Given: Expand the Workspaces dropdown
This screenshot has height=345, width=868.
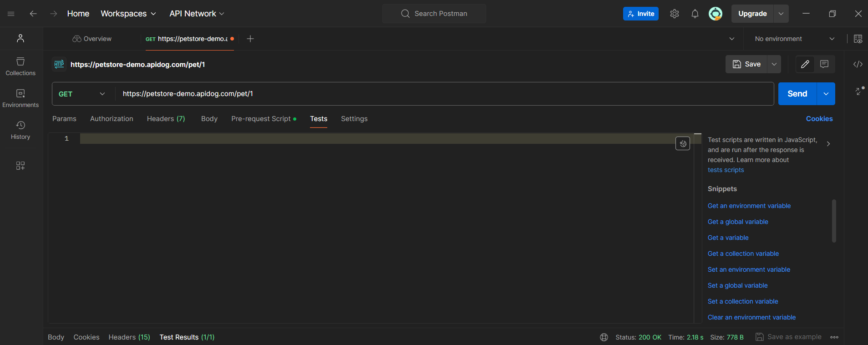Looking at the screenshot, I should pyautogui.click(x=128, y=14).
